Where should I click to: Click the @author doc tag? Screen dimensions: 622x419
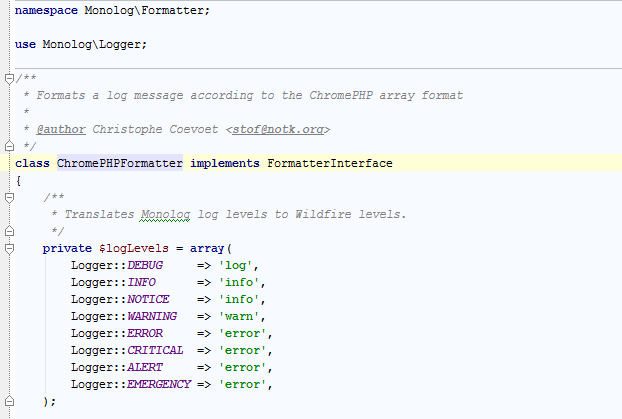tap(61, 129)
